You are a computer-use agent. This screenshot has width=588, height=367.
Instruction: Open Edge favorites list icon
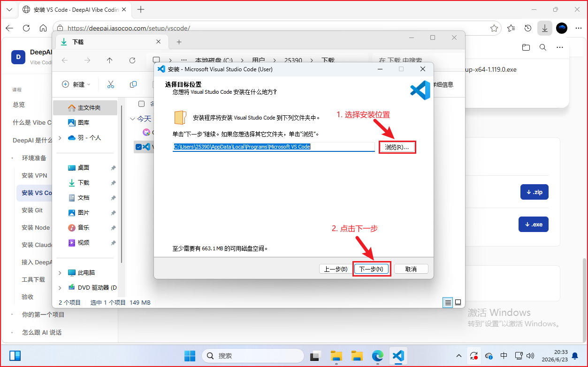tap(511, 28)
